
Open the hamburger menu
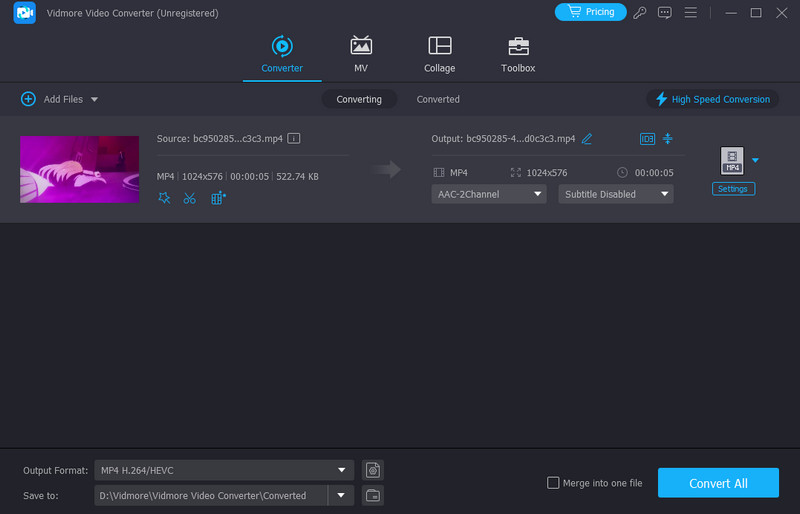tap(690, 12)
